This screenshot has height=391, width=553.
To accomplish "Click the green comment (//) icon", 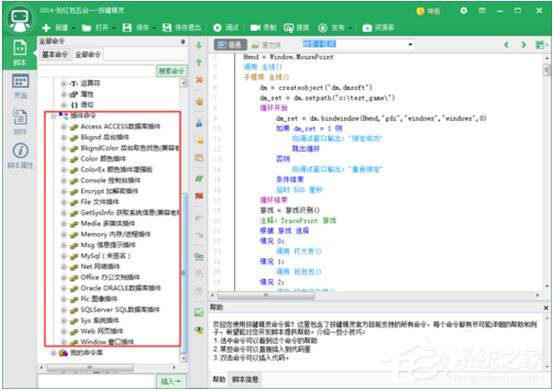I will 199,179.
